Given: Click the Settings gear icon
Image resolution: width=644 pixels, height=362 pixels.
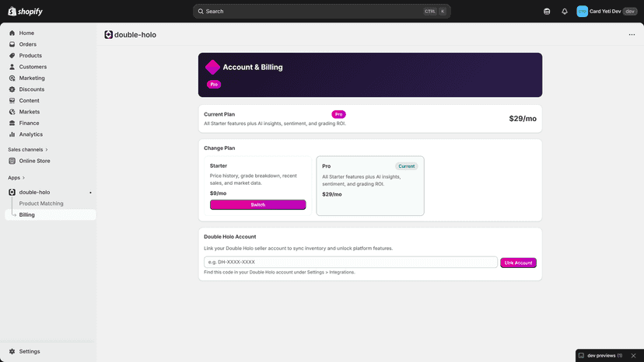Looking at the screenshot, I should click(x=12, y=351).
